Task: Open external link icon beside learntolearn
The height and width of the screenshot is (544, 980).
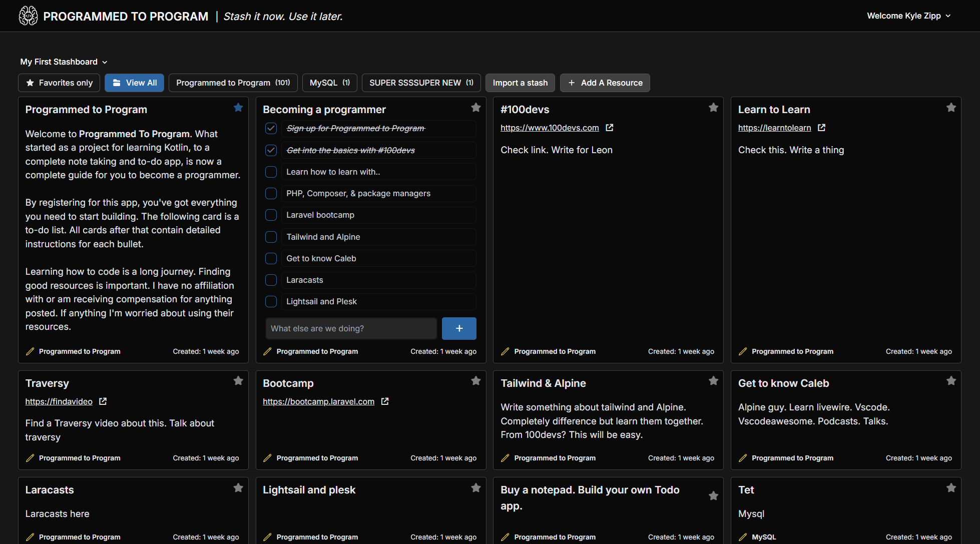Action: (821, 128)
